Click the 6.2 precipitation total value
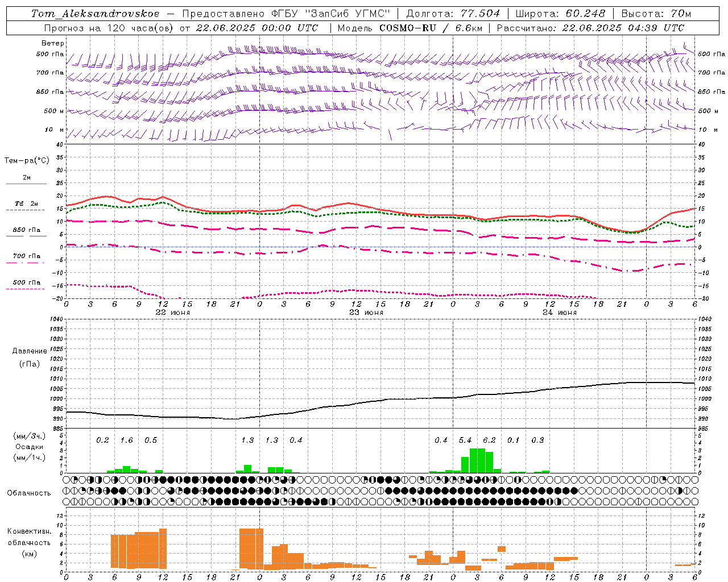The image size is (728, 582). coord(489,440)
